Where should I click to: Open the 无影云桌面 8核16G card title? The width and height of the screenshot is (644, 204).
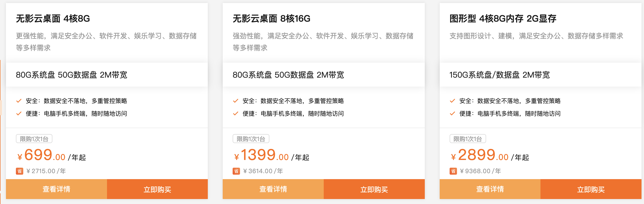point(271,18)
